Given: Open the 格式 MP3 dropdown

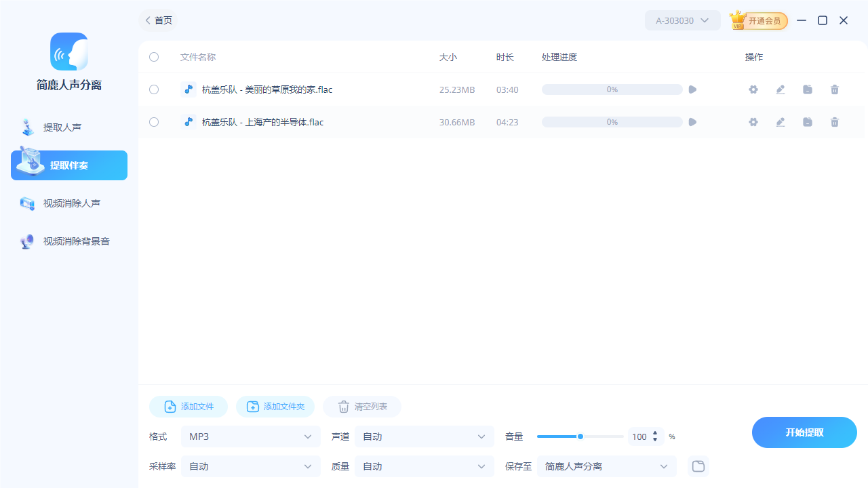Looking at the screenshot, I should pos(250,436).
